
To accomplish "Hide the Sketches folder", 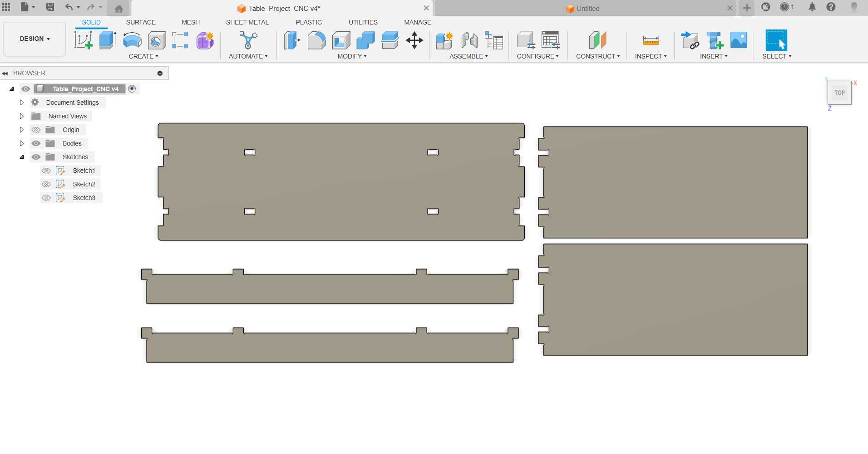I will [x=36, y=157].
